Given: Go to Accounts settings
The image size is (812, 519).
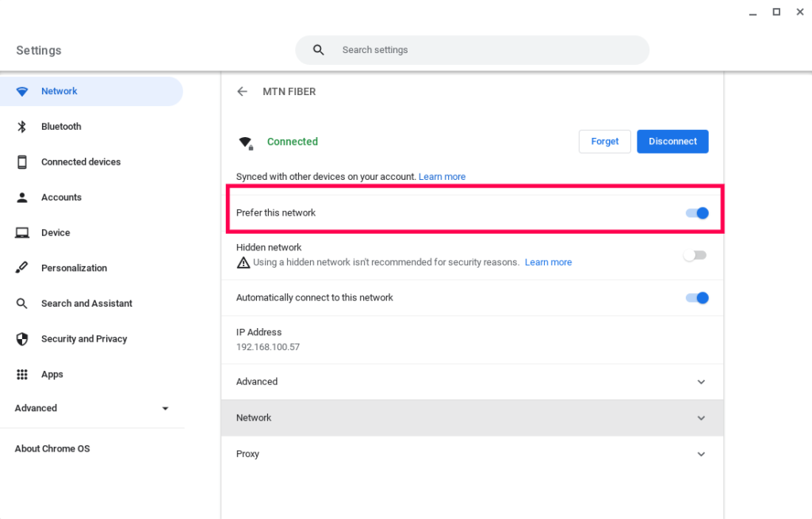Looking at the screenshot, I should (x=91, y=197).
